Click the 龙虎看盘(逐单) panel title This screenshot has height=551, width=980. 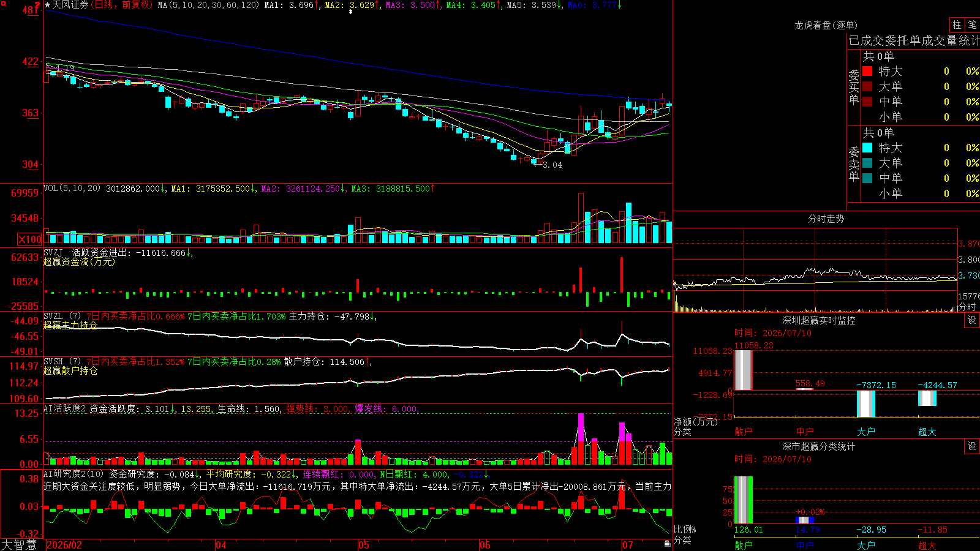pos(826,25)
